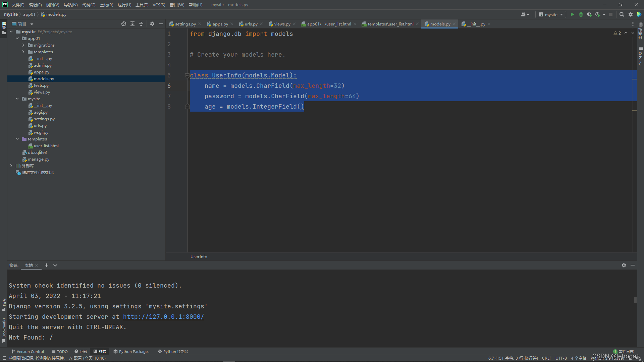Click the green Run button
644x362 pixels.
point(572,14)
